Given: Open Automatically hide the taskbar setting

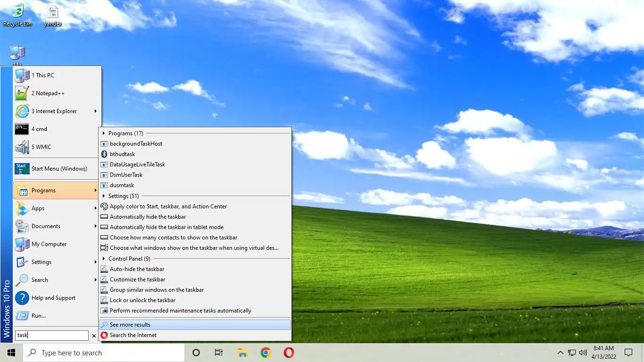Looking at the screenshot, I should point(195,217).
